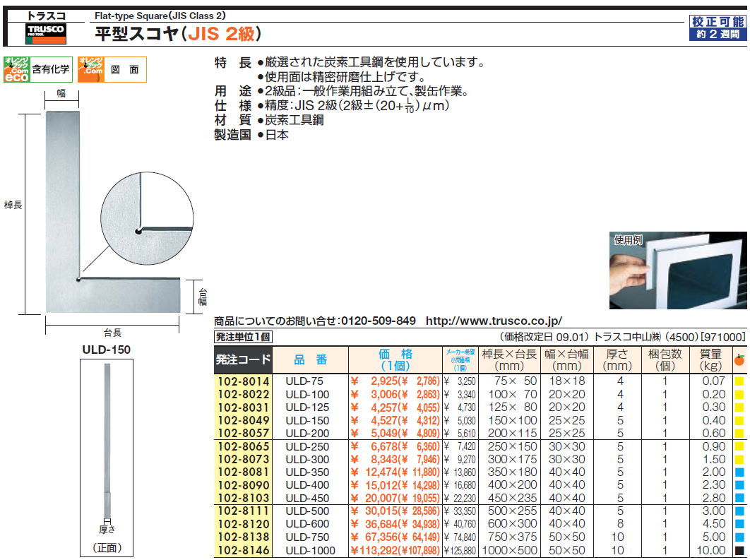Click the 幅×台幅 column header

pyautogui.click(x=567, y=359)
